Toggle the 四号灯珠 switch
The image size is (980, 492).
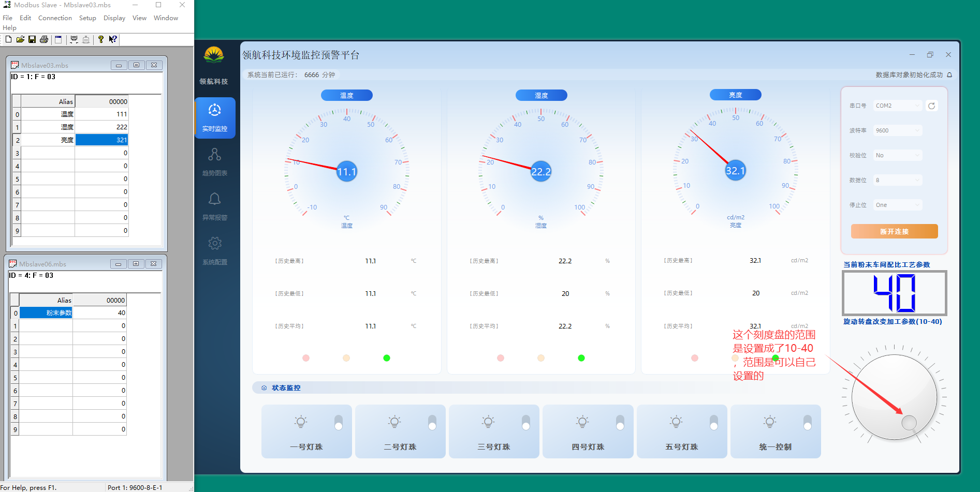coord(620,422)
